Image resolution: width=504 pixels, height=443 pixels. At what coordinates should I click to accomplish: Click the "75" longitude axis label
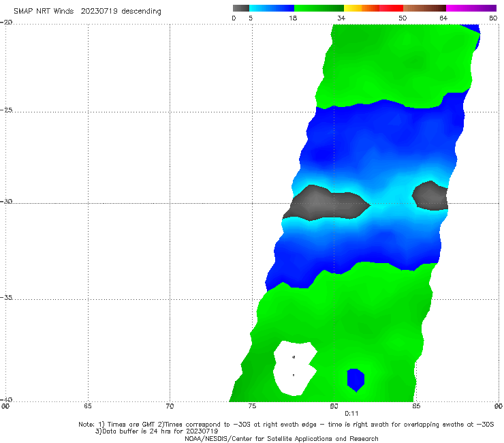(252, 406)
